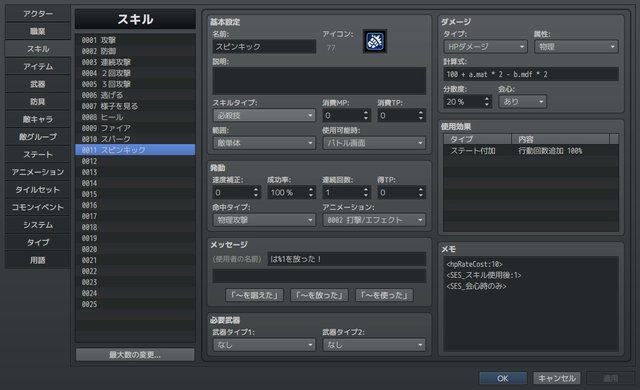
Task: Select skill 0009 ファイア
Action: pyautogui.click(x=135, y=128)
